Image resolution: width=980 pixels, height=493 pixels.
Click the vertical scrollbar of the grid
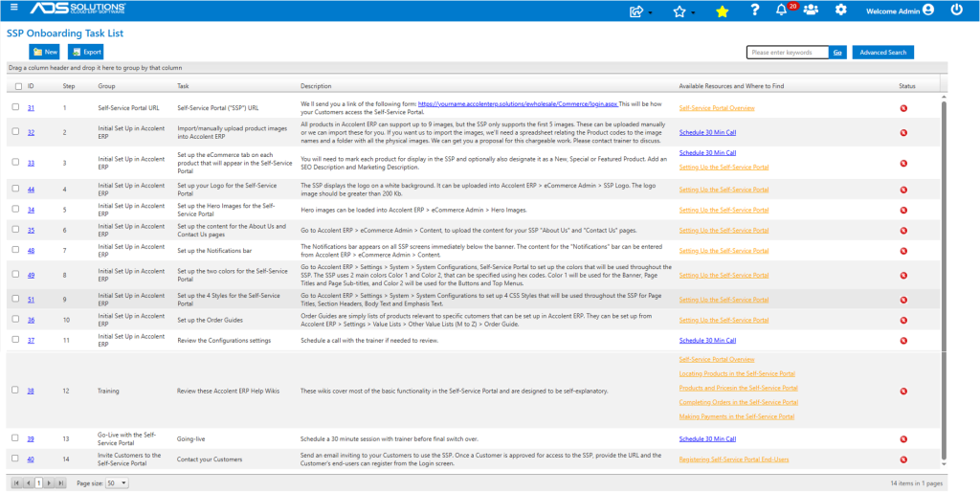point(944,278)
